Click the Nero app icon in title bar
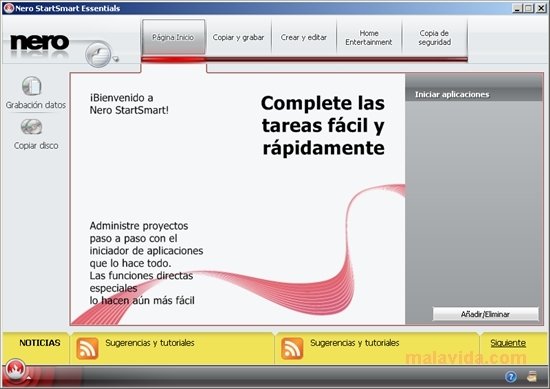550x389 pixels. (9, 8)
